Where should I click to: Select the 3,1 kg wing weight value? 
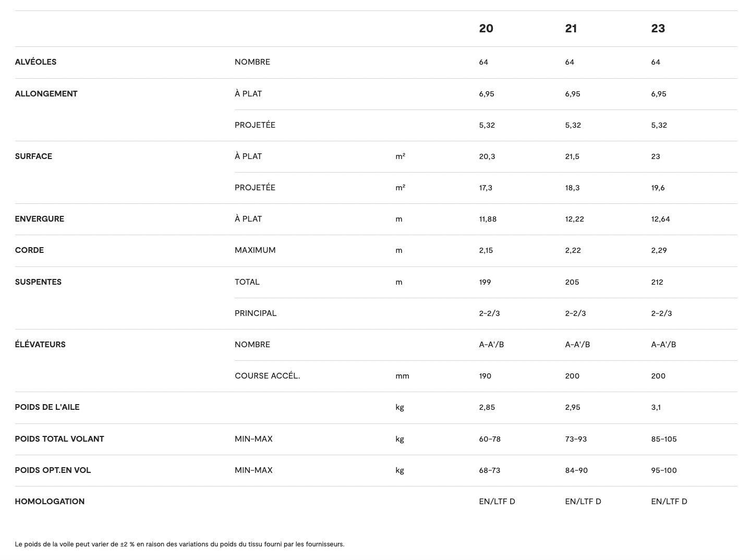pos(656,407)
